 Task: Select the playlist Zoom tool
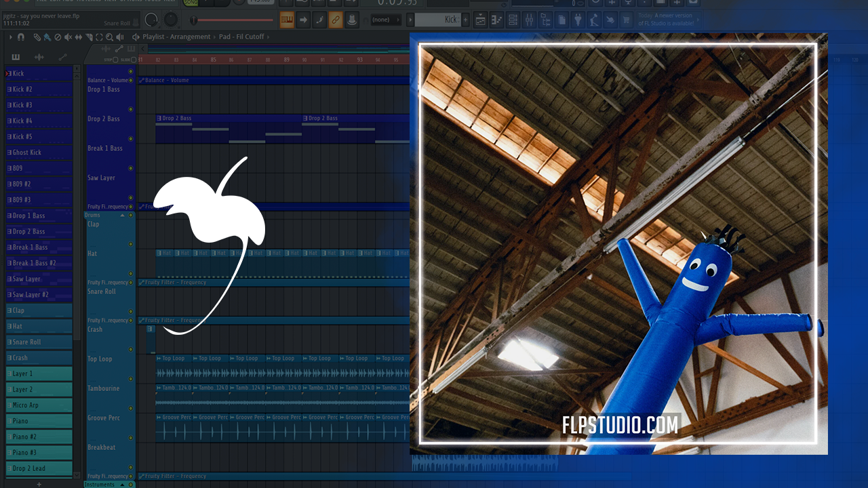point(110,37)
